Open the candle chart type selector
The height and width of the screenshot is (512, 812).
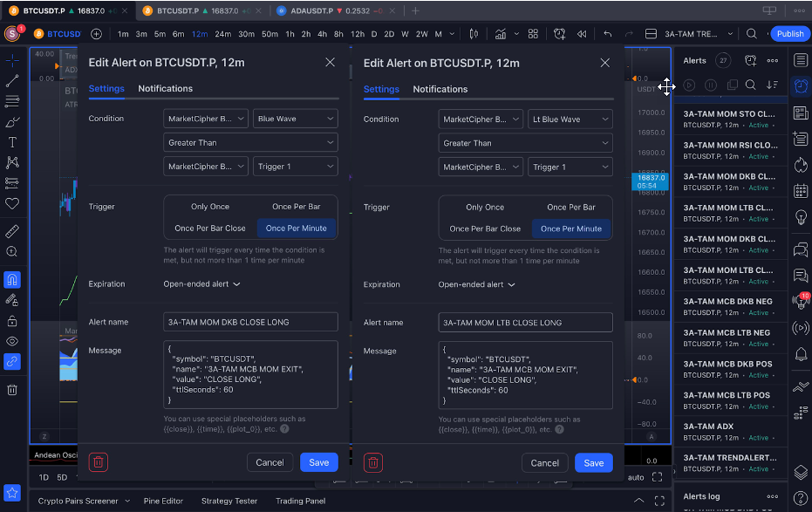474,34
